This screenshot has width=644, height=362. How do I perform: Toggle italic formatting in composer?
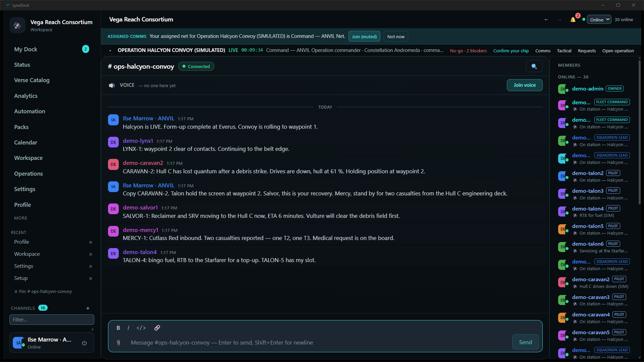click(128, 328)
